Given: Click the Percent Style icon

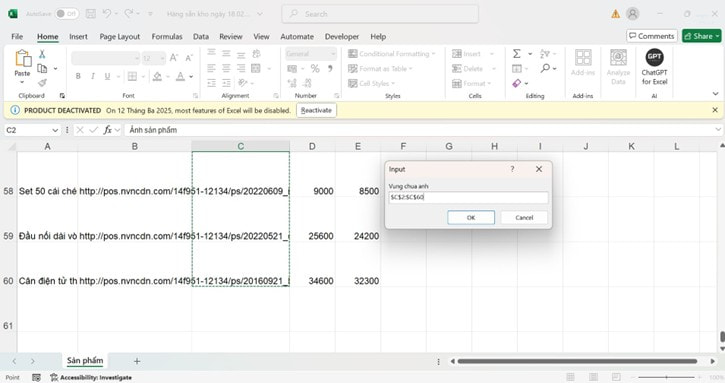Looking at the screenshot, I should 315,68.
